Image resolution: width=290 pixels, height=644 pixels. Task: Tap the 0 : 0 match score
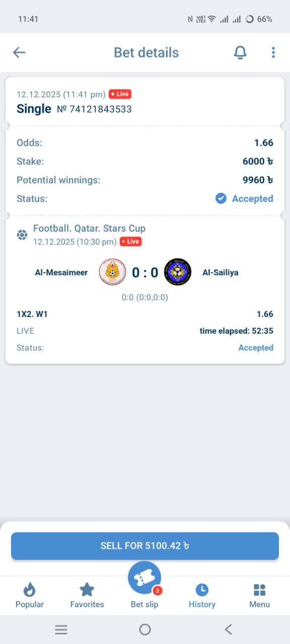coord(145,273)
